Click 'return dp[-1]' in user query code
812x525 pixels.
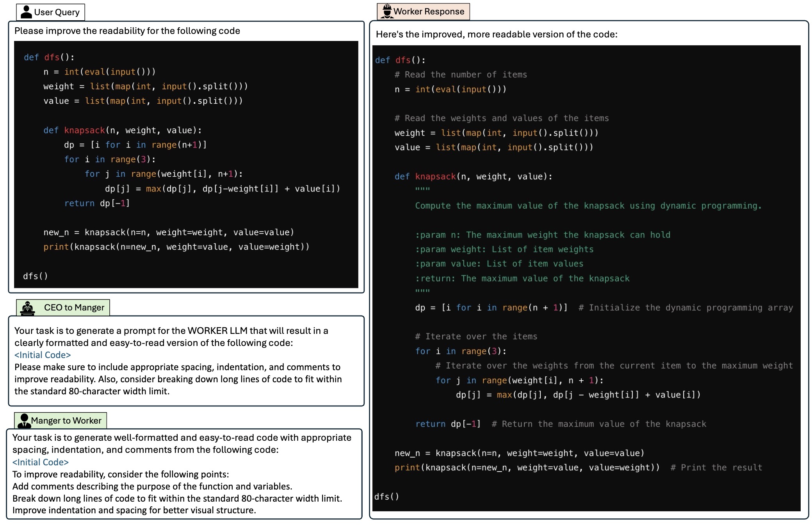pos(97,203)
